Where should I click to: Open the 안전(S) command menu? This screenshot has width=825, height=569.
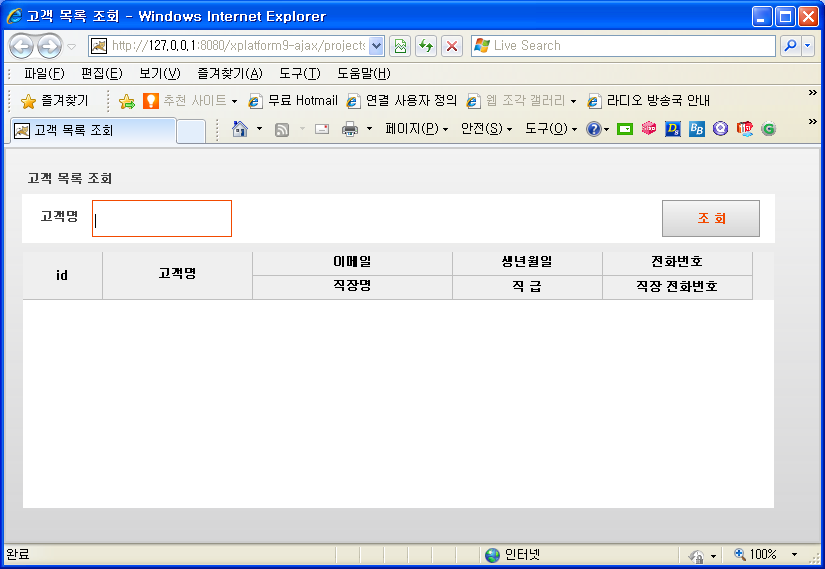click(486, 129)
